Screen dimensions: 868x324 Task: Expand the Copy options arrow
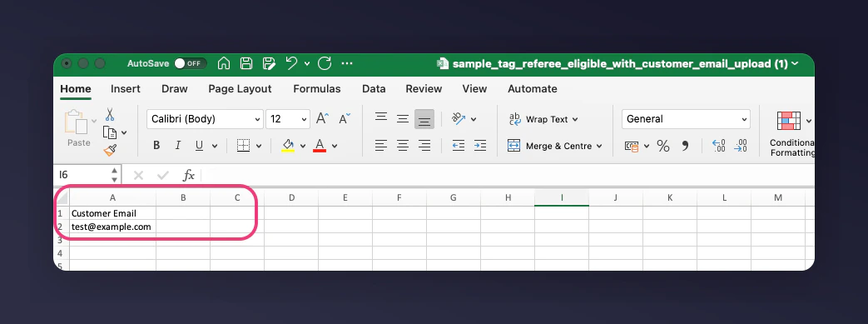124,133
